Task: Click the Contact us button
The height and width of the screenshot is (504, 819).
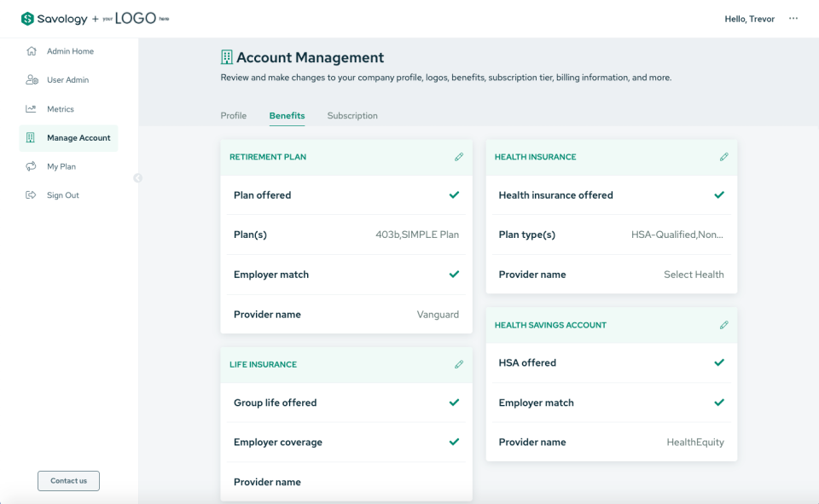Action: pos(68,480)
